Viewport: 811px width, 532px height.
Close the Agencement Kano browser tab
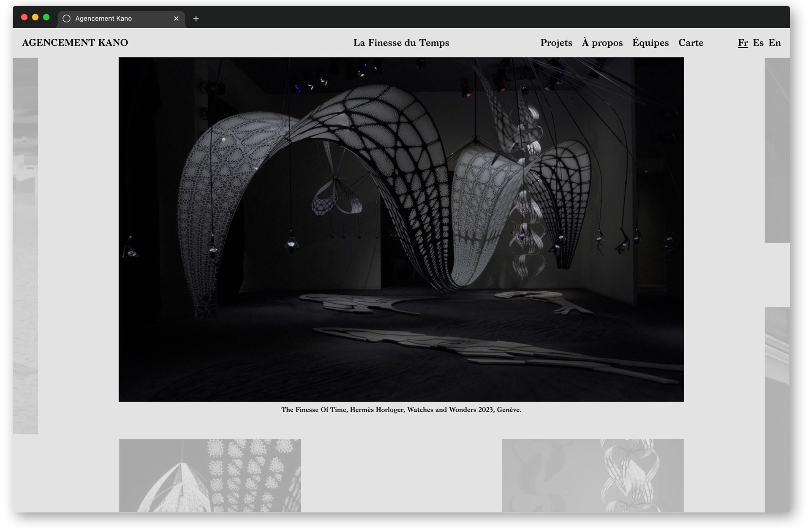[x=176, y=19]
